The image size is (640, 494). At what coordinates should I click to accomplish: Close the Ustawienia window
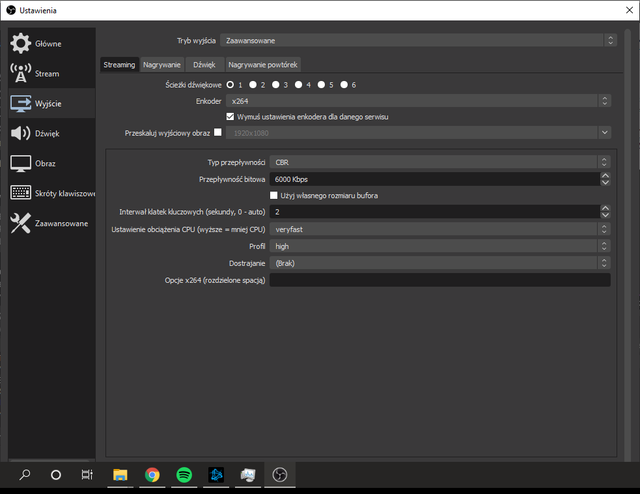[629, 10]
